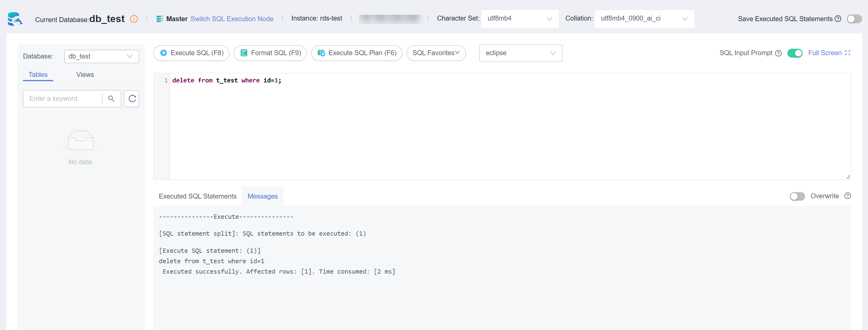Disable the SQL Input Prompt toggle
868x330 pixels.
pos(795,53)
